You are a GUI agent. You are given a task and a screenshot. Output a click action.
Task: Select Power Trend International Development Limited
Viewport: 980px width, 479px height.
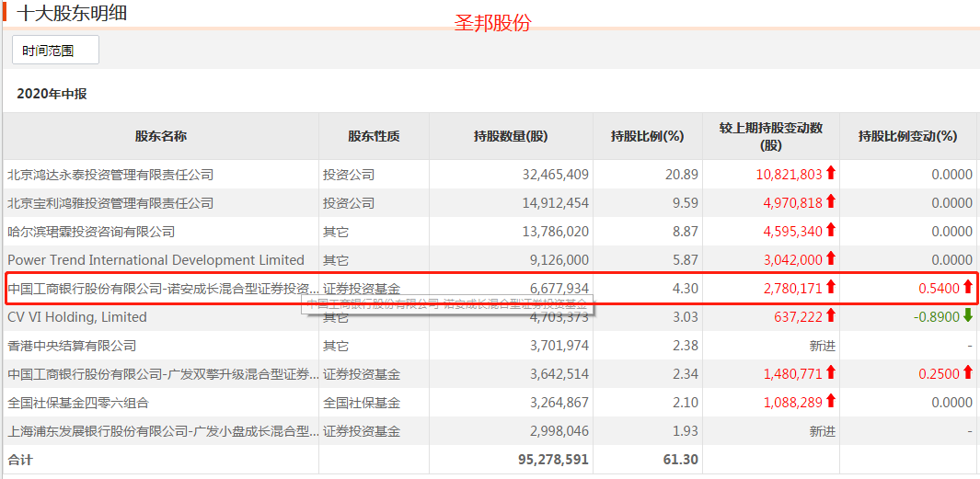[x=156, y=260]
